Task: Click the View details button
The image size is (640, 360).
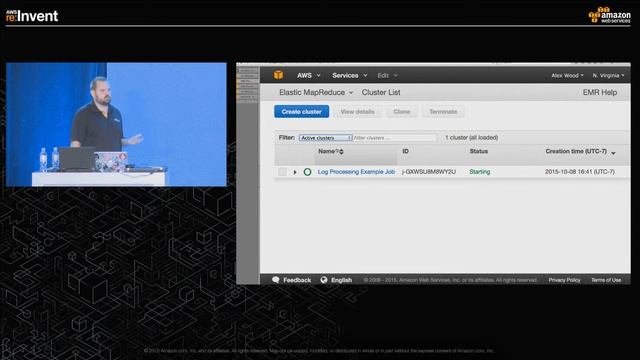Action: pyautogui.click(x=358, y=112)
